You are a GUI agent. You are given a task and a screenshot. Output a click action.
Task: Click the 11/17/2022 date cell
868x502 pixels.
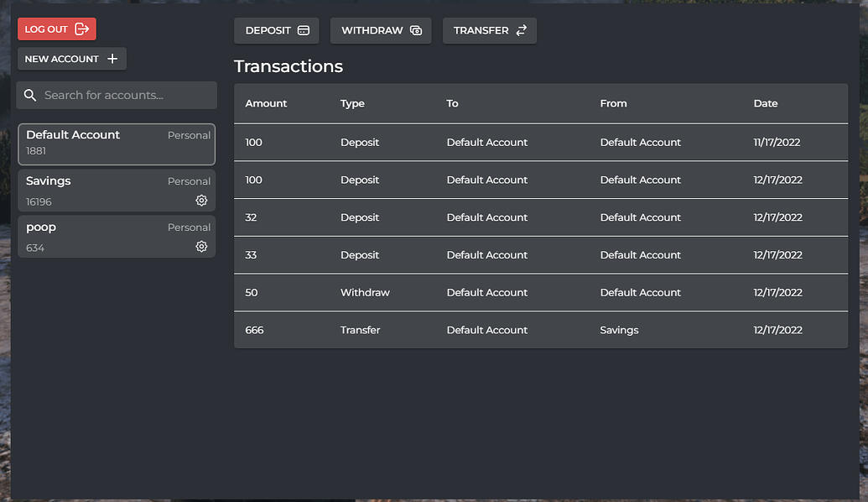click(x=777, y=143)
